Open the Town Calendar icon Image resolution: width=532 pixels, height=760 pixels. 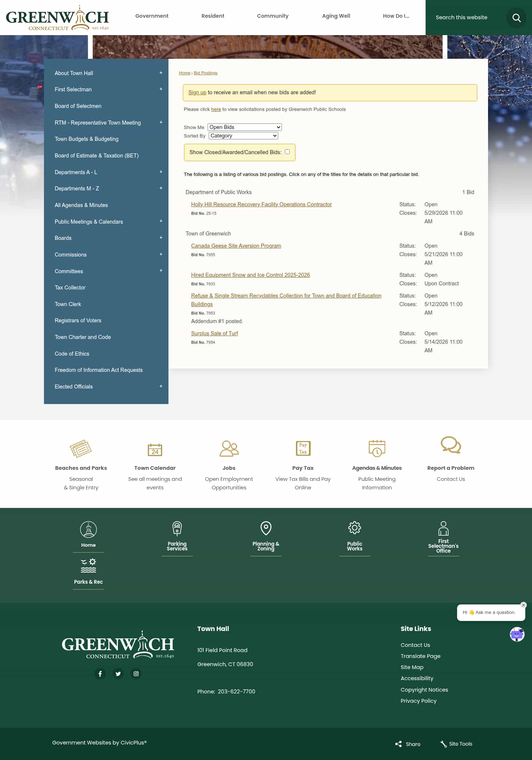point(155,449)
